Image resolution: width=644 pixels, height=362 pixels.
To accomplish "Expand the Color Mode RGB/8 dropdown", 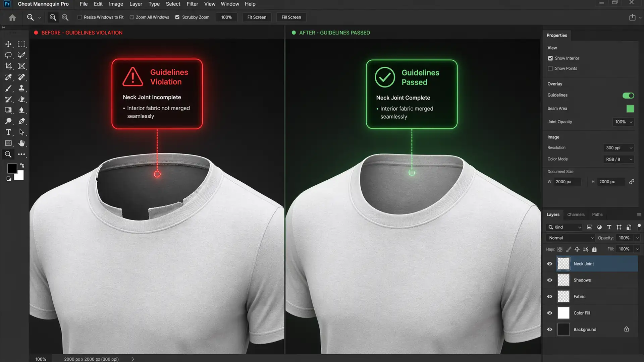I will point(618,159).
